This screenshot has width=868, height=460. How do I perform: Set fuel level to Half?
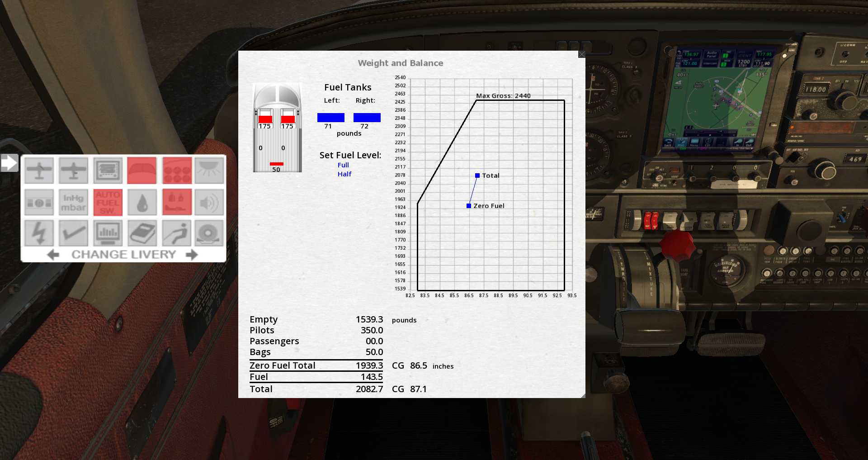coord(344,174)
